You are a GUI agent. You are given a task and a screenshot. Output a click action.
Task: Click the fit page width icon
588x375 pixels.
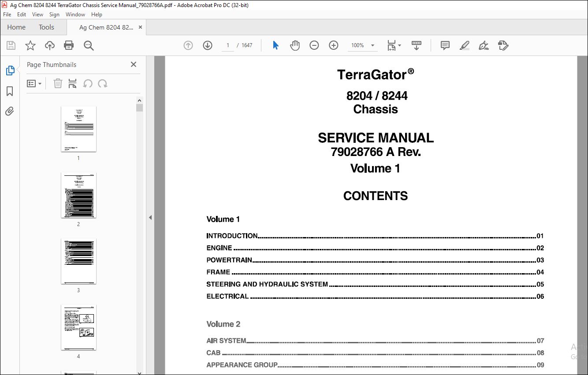coord(391,45)
